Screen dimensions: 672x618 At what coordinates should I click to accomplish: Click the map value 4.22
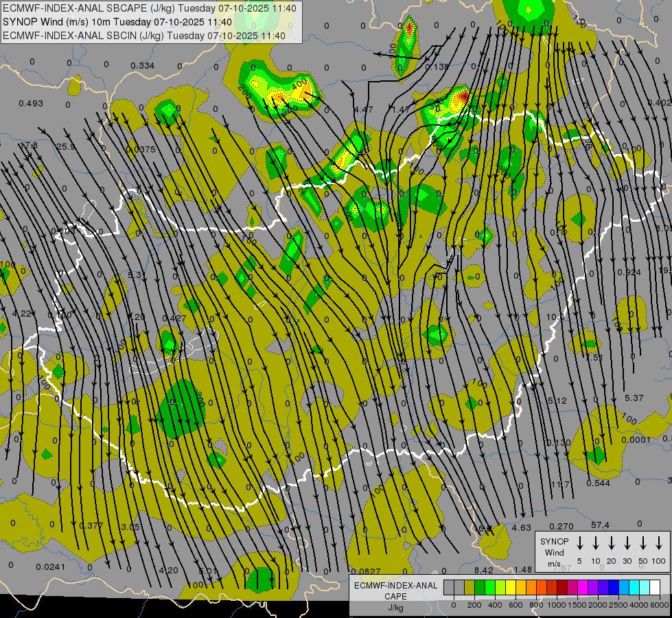[x=21, y=314]
